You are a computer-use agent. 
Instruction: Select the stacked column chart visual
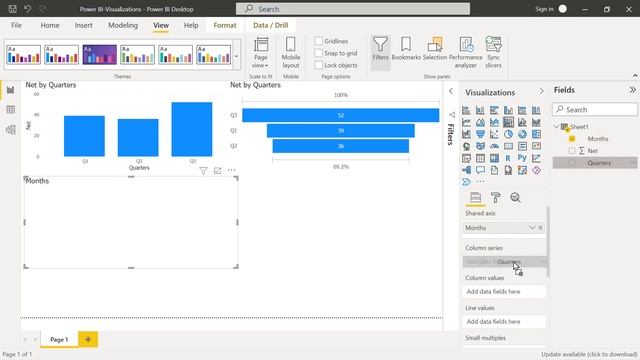(480, 110)
